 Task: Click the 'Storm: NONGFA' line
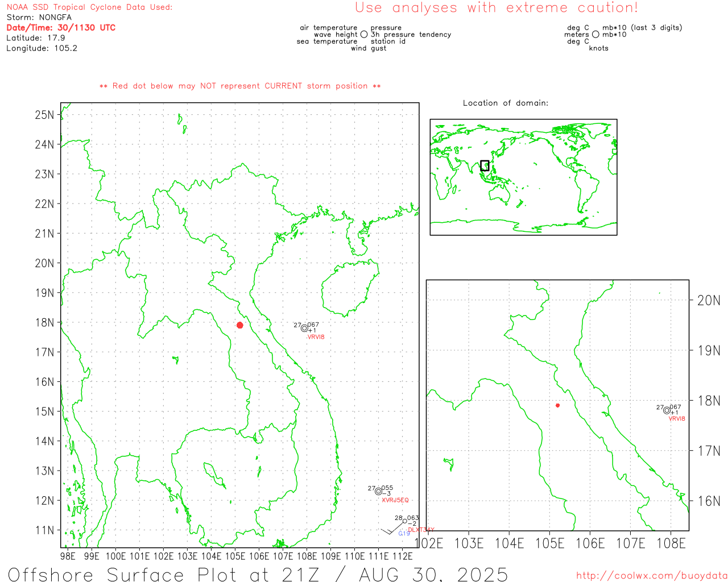[x=39, y=18]
